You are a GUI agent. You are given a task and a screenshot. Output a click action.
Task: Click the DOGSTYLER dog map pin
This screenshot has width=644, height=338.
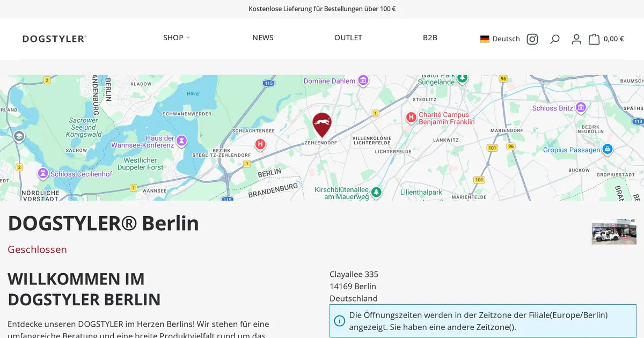pos(322,125)
